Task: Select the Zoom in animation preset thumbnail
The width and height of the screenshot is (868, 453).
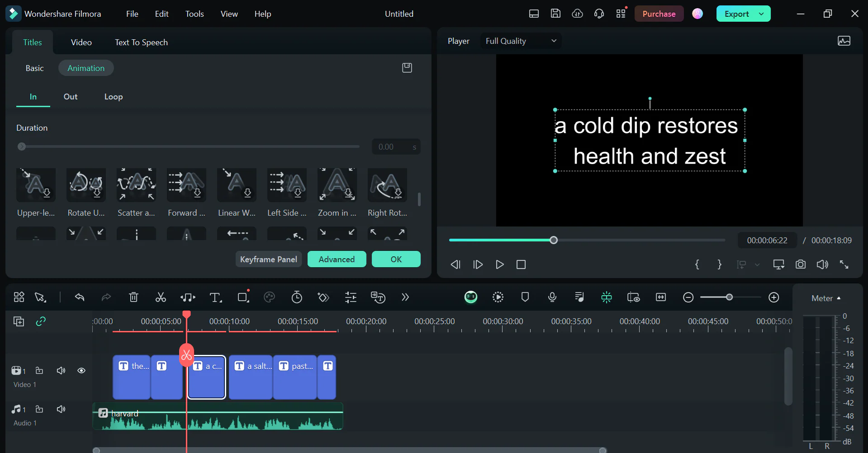Action: click(337, 185)
